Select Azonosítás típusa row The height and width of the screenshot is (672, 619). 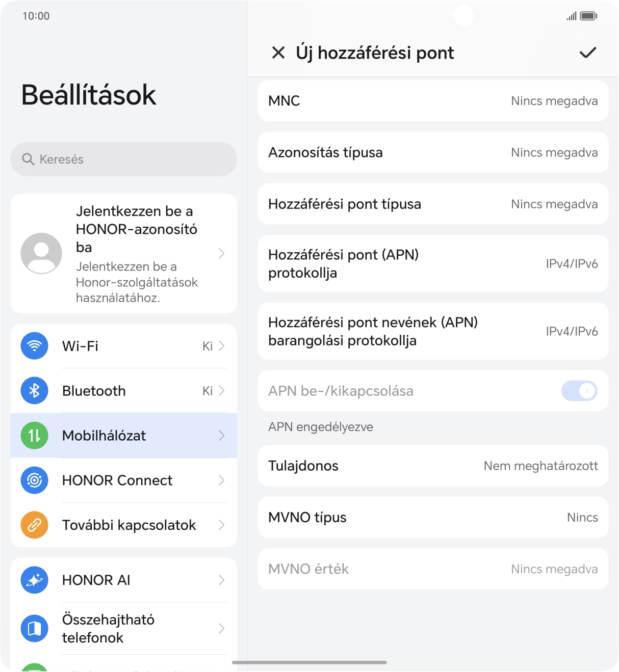click(x=433, y=153)
